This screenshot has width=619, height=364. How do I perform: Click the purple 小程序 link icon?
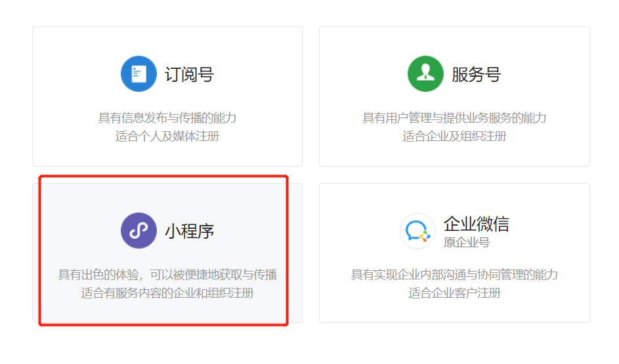139,230
